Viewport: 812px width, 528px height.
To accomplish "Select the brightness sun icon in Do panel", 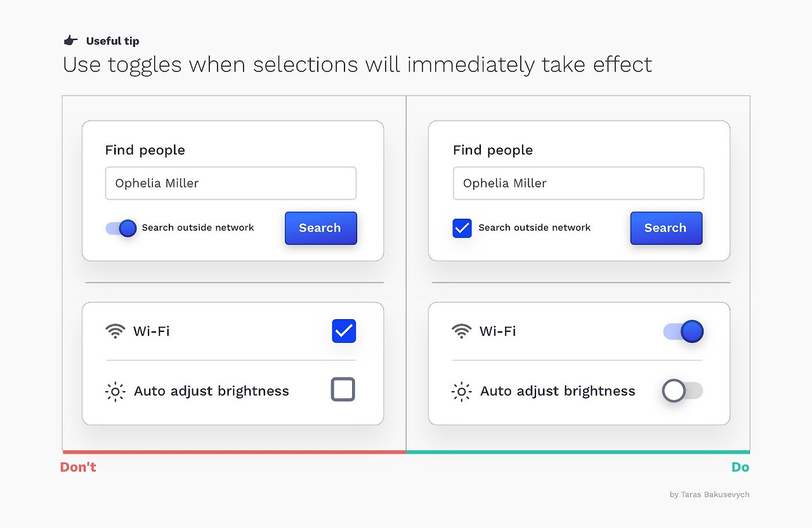I will point(461,392).
